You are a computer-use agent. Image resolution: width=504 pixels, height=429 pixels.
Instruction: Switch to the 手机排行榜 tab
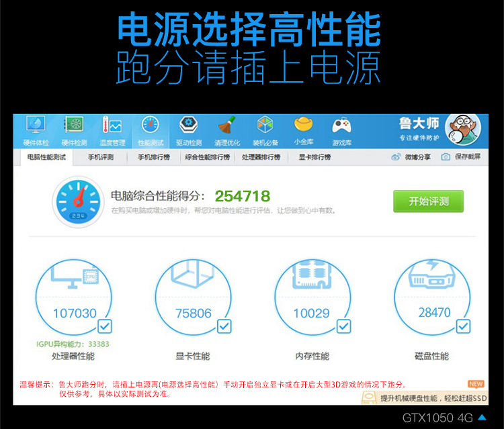[x=154, y=157]
